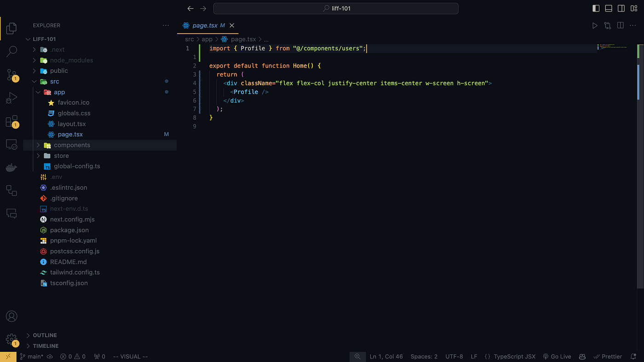Open the Docker view
Image resolution: width=644 pixels, height=362 pixels.
[x=11, y=168]
